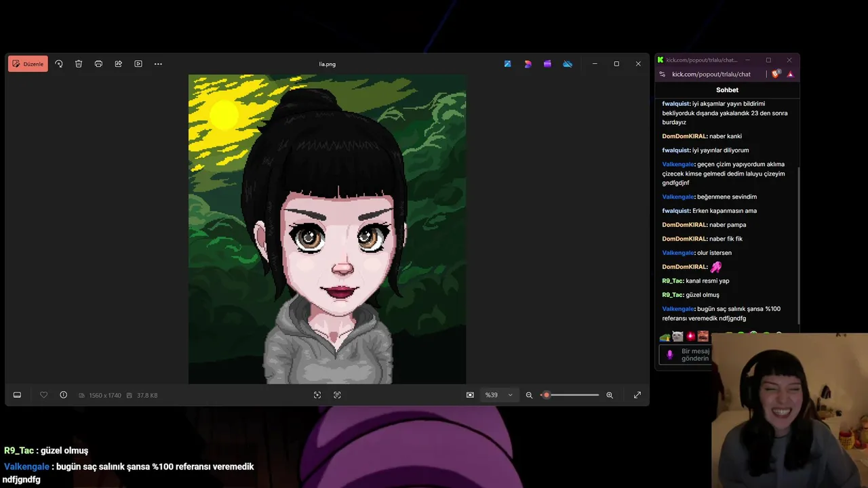The width and height of the screenshot is (868, 488).
Task: Click the Kick chat window address bar
Action: coord(711,75)
